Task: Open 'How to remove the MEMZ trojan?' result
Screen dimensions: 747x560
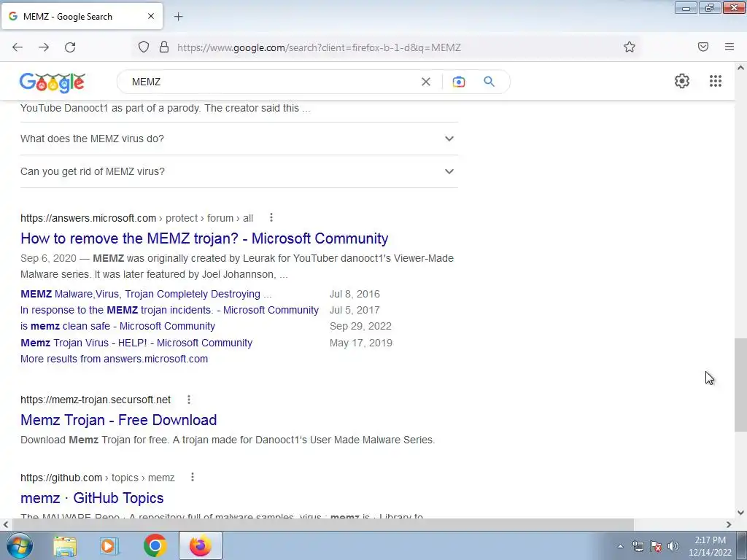Action: [204, 238]
